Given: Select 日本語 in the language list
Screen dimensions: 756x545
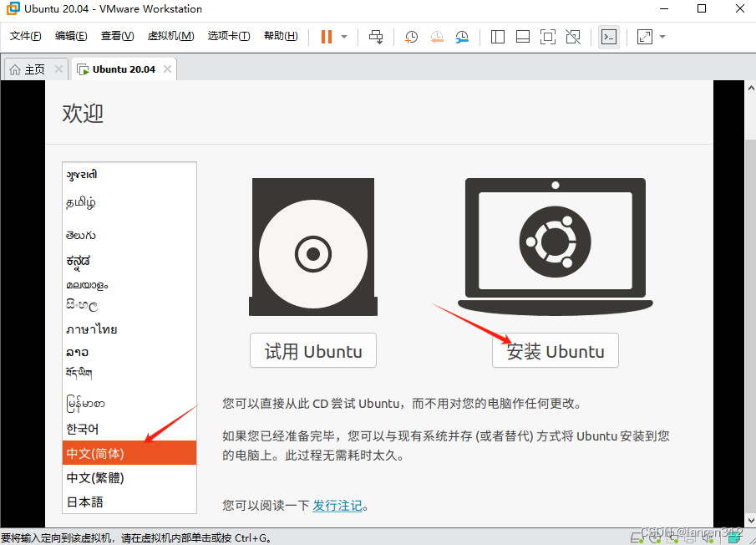Looking at the screenshot, I should click(x=129, y=502).
